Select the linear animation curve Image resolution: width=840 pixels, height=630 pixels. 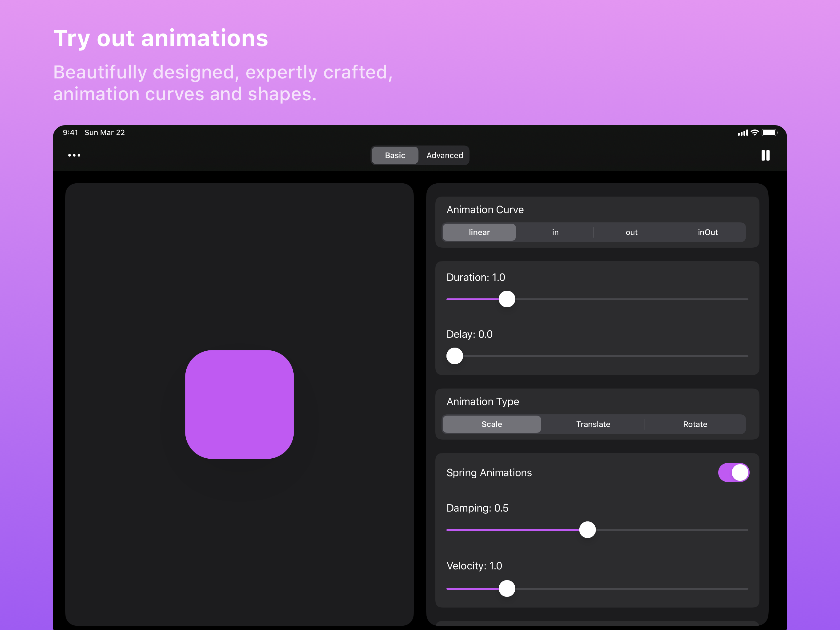coord(479,232)
